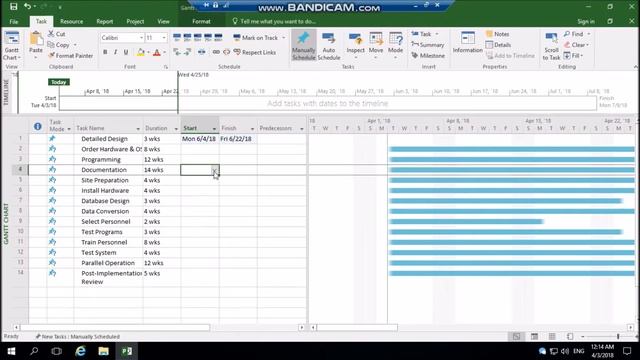640x360 pixels.
Task: Click the Task Usage view status bar icon
Action: tap(534, 336)
